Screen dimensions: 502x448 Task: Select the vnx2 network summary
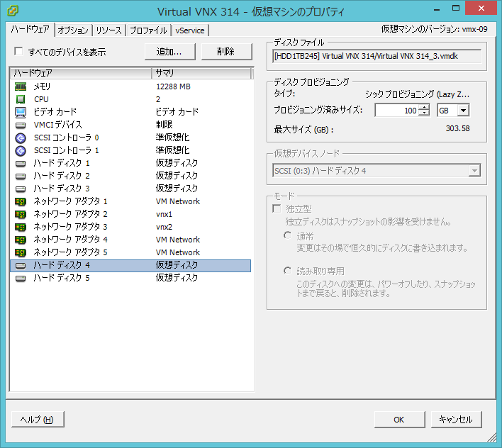164,227
